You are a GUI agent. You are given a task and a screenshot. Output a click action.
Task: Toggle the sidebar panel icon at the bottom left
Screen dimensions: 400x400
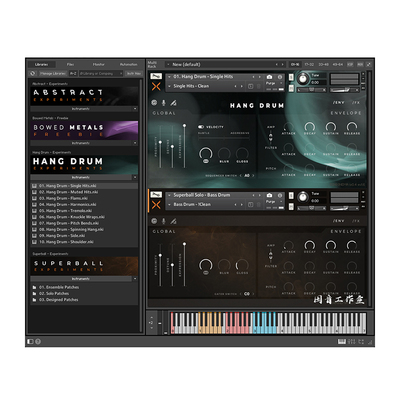(30, 341)
